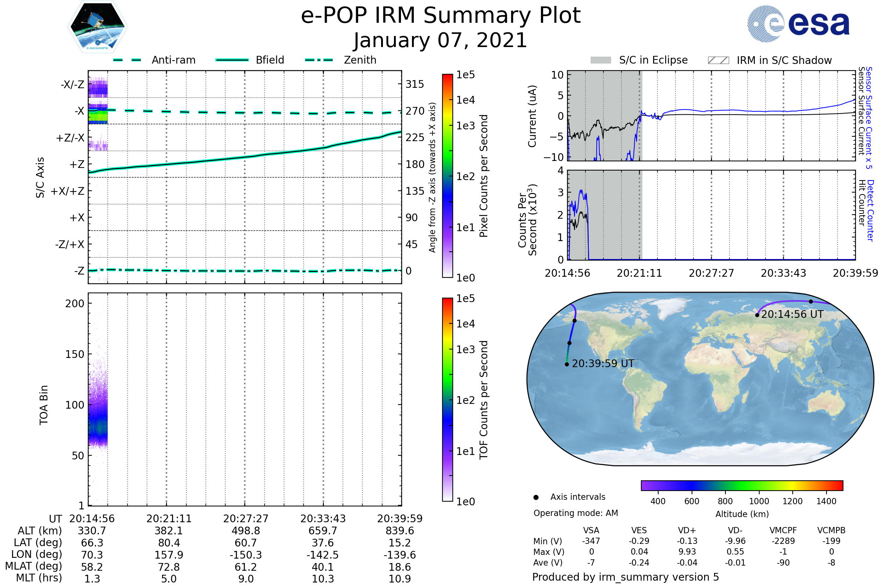Click the 20:39:59 UT orbit end label
This screenshot has height=588, width=882.
coord(603,363)
